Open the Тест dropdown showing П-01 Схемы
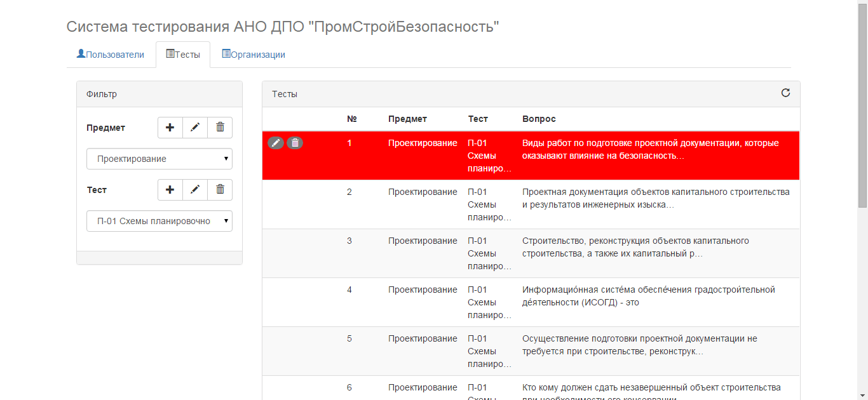 coord(159,221)
